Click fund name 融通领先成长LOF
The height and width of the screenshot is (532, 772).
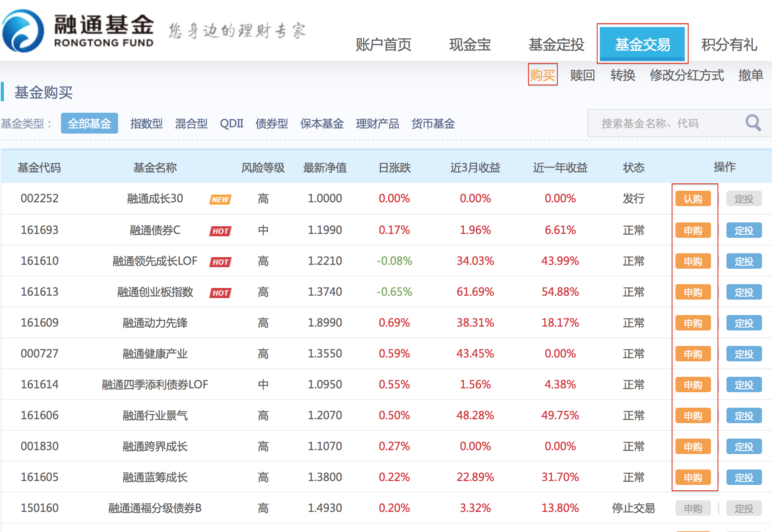(x=155, y=261)
